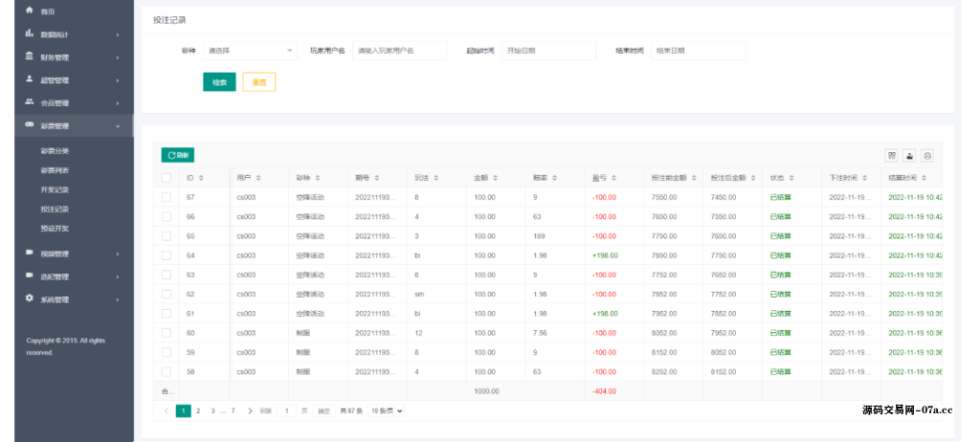This screenshot has width=980, height=442.
Task: Tick the select-all checkbox in table header
Action: click(167, 178)
